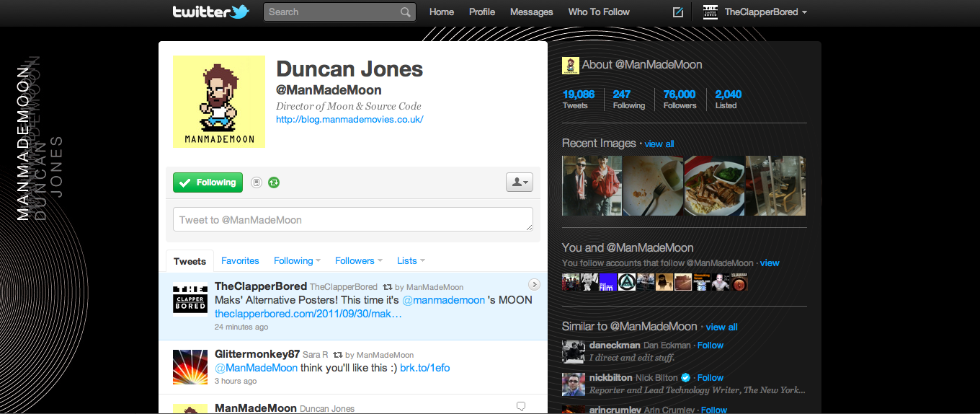Click TheClapperBored avatar in top bar

[x=710, y=12]
